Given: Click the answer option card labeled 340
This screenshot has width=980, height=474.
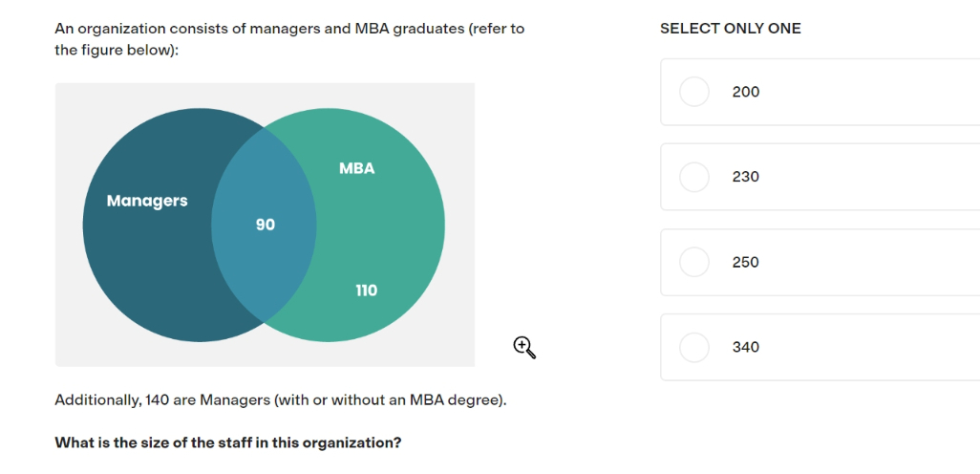Looking at the screenshot, I should (x=820, y=347).
